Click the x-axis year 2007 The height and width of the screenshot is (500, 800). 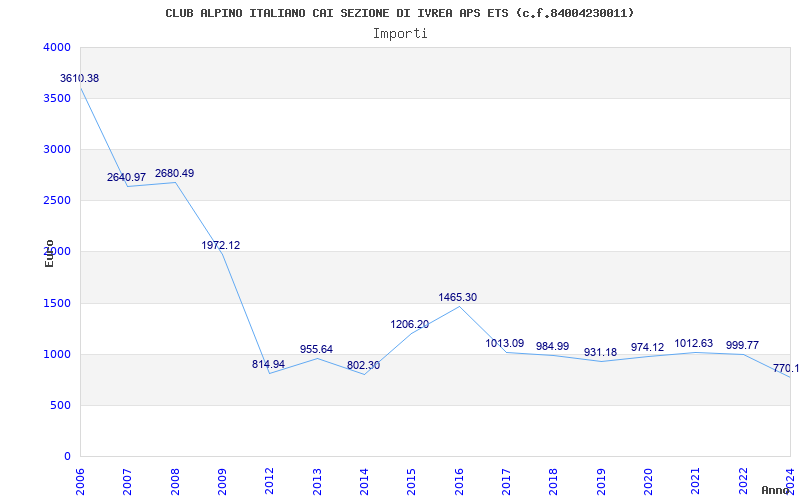128,481
